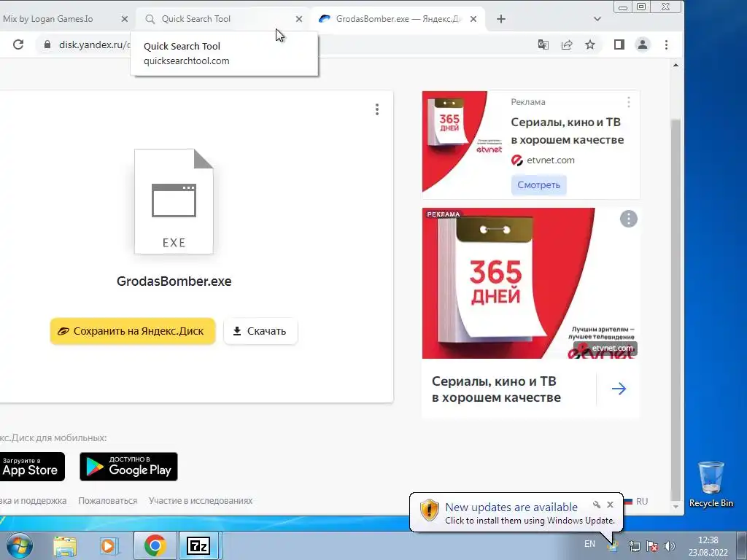747x560 pixels.
Task: Launch Windows Media Player from taskbar
Action: 108,545
